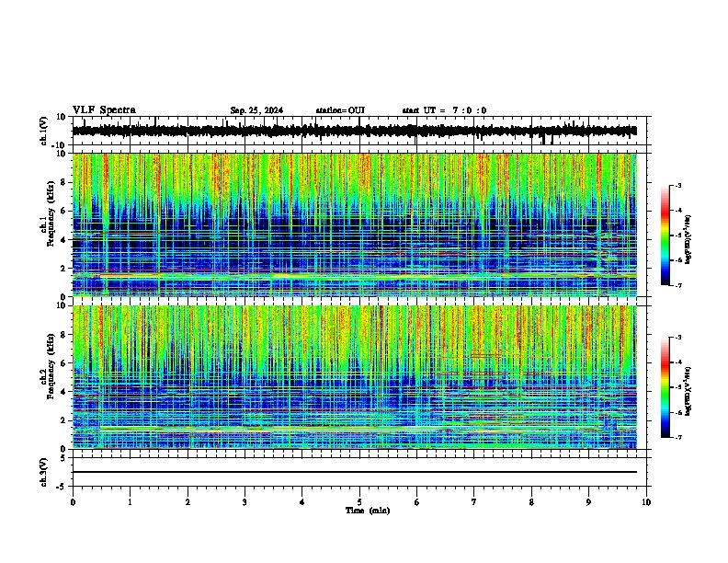Click the time axis tick label "0"

[x=73, y=502]
